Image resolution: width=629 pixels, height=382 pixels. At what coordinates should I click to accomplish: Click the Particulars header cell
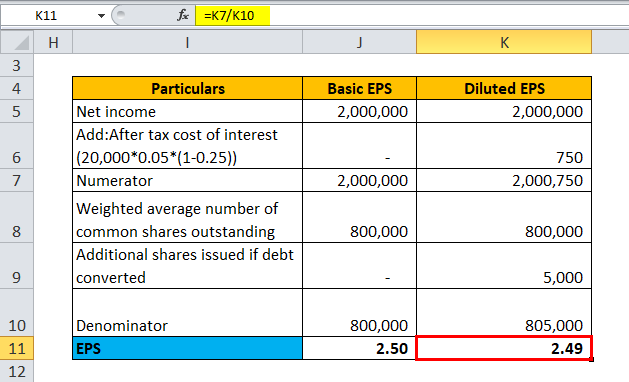(x=187, y=88)
